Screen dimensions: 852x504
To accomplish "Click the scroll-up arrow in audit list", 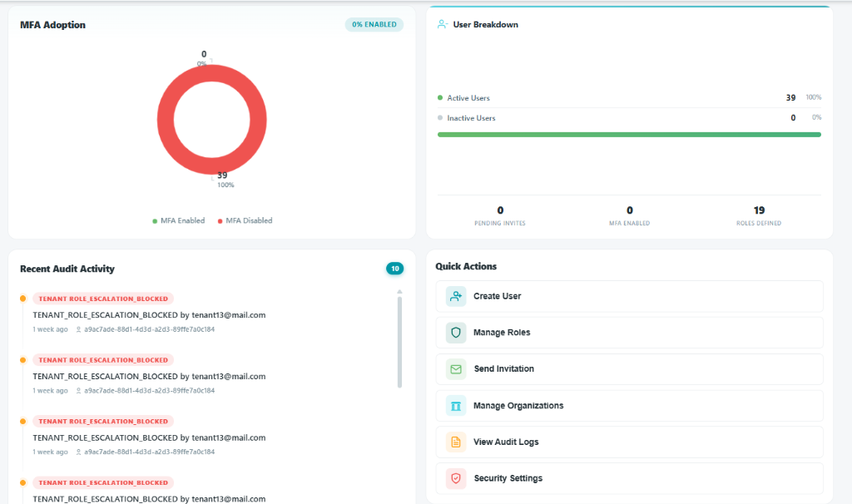I will point(400,292).
